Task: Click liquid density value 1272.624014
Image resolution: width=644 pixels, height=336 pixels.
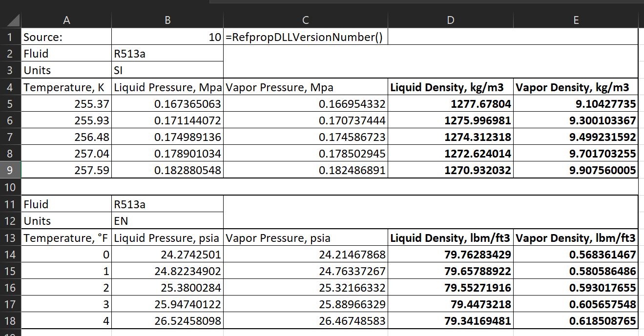Action: coord(451,154)
